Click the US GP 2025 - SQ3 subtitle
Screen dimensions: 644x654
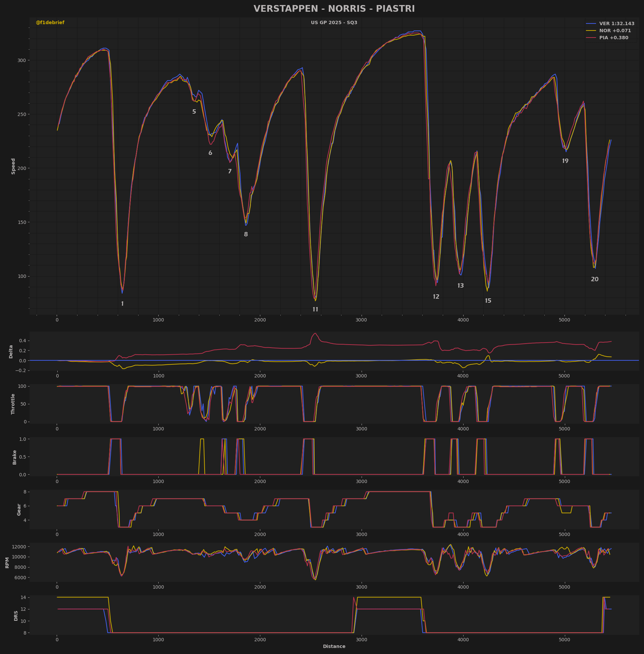pos(334,23)
